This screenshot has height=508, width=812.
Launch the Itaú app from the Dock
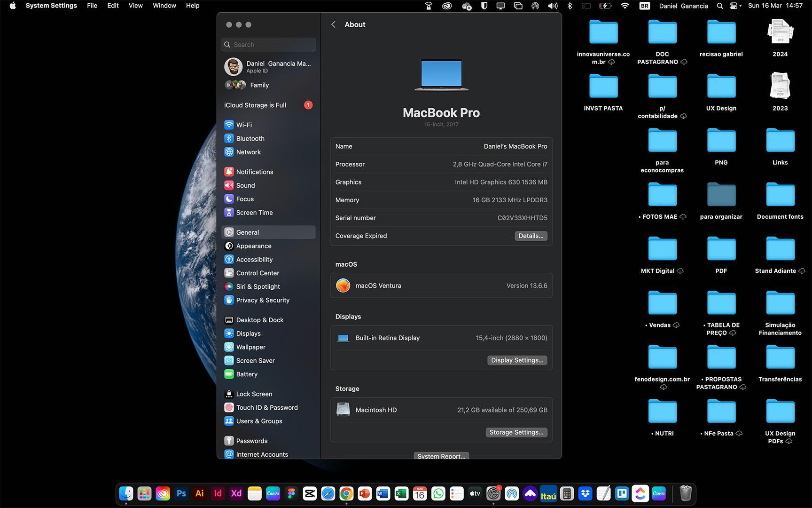coord(548,493)
